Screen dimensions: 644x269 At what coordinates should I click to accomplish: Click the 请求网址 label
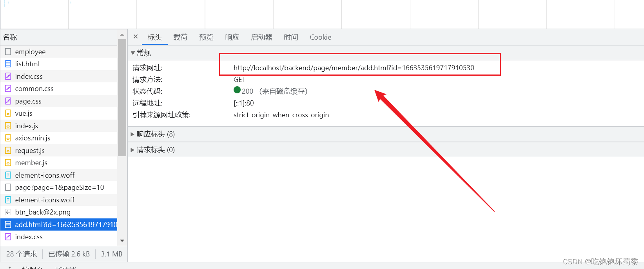(x=147, y=67)
